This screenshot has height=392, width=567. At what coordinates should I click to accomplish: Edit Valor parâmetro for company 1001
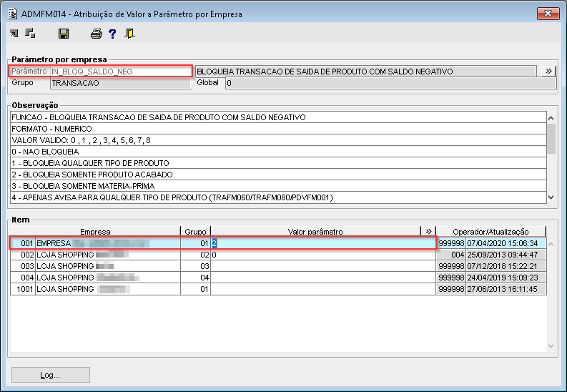pos(323,289)
